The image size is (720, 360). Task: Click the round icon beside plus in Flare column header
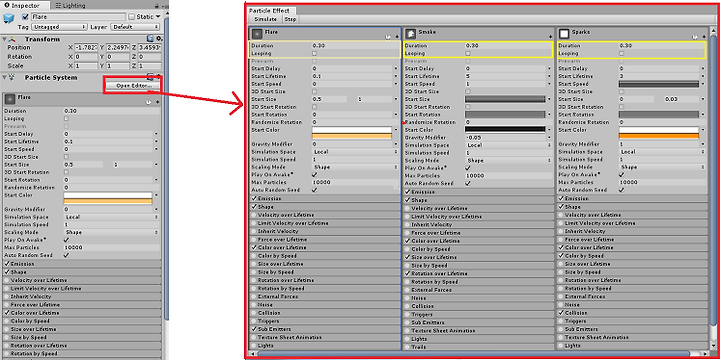388,36
